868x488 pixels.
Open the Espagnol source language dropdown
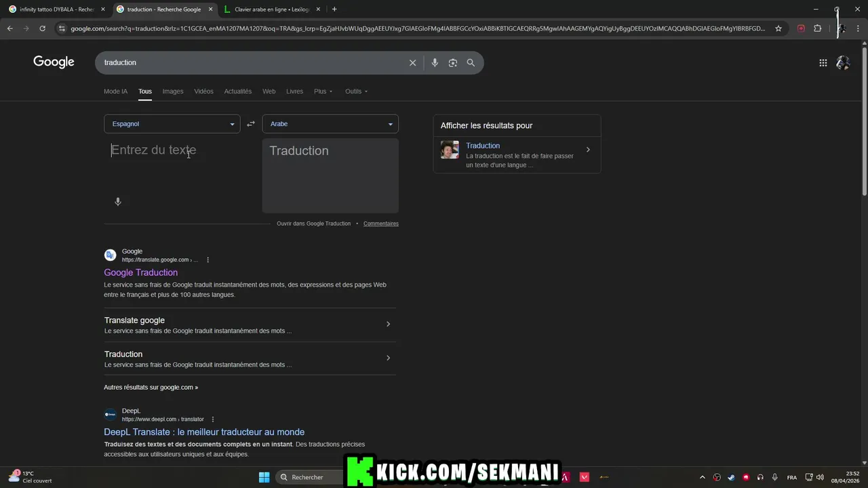tap(172, 124)
